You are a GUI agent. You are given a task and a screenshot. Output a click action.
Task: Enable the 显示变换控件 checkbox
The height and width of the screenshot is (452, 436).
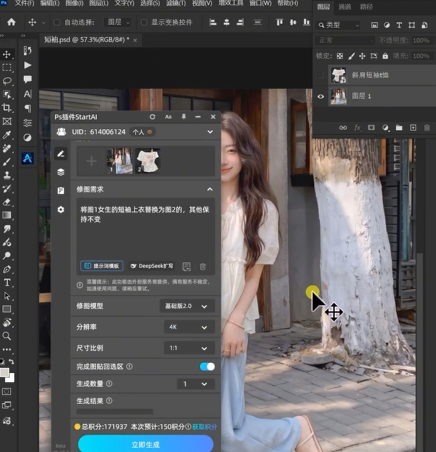(x=144, y=22)
